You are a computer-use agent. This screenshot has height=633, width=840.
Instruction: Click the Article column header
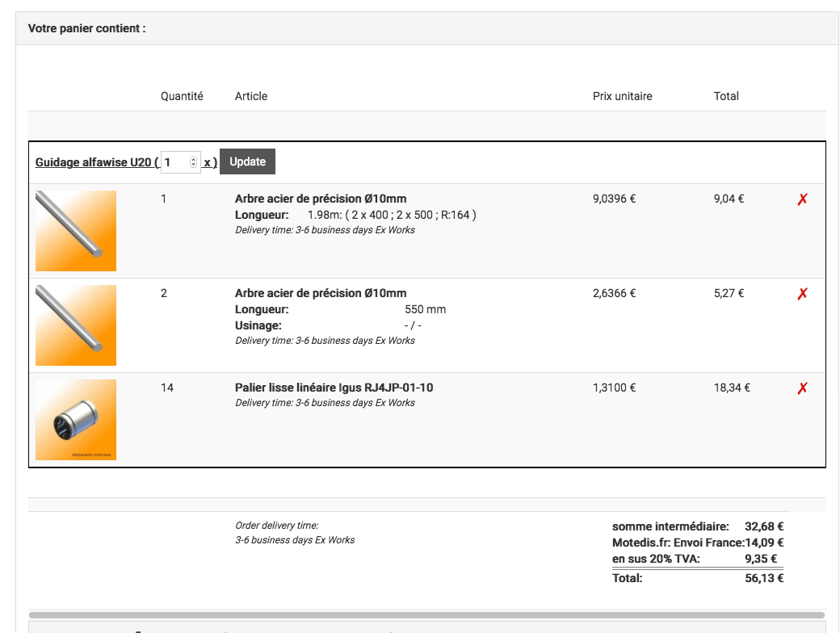point(251,96)
